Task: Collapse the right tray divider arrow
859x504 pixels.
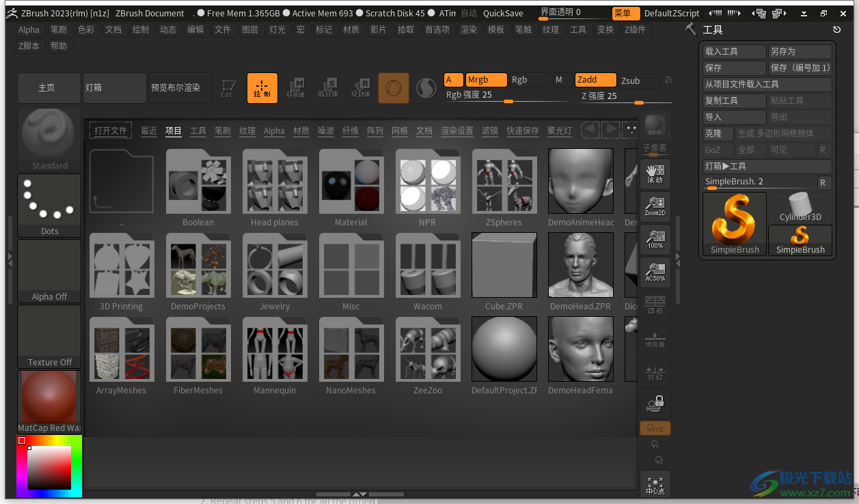Action: (x=677, y=260)
